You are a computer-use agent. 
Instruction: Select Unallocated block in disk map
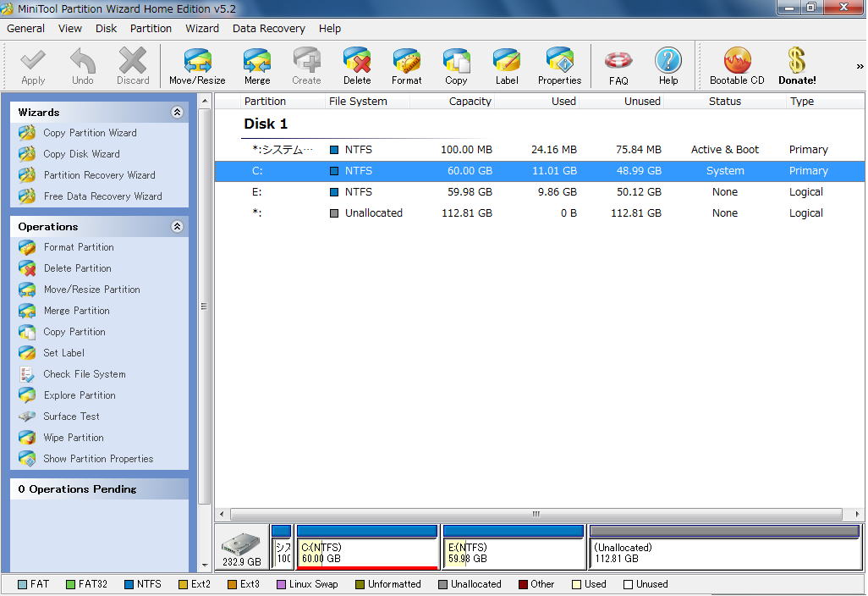(x=725, y=547)
